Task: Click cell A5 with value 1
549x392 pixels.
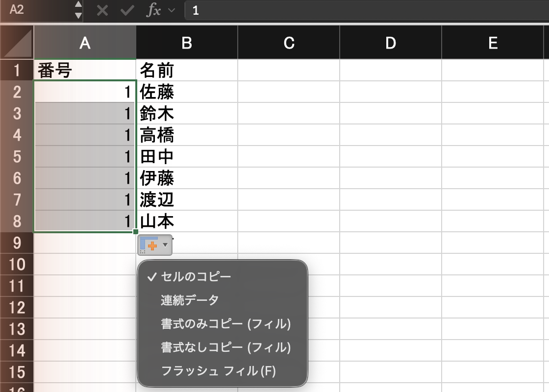Action: pos(85,156)
